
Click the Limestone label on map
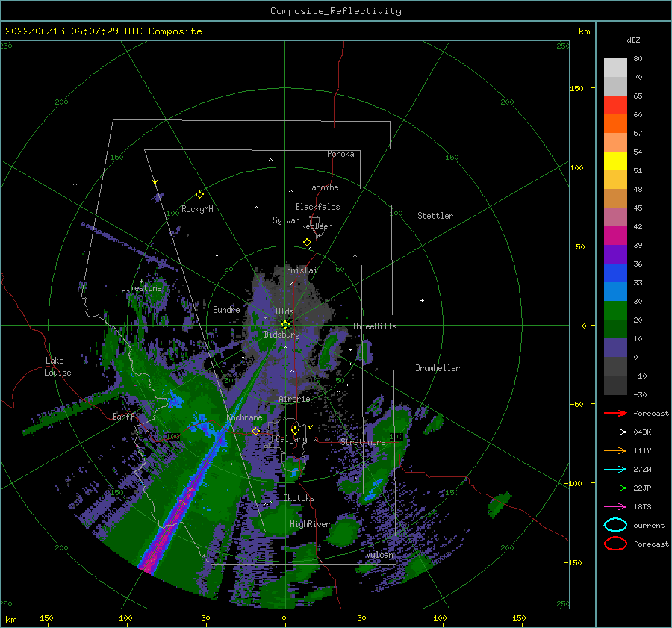point(141,288)
